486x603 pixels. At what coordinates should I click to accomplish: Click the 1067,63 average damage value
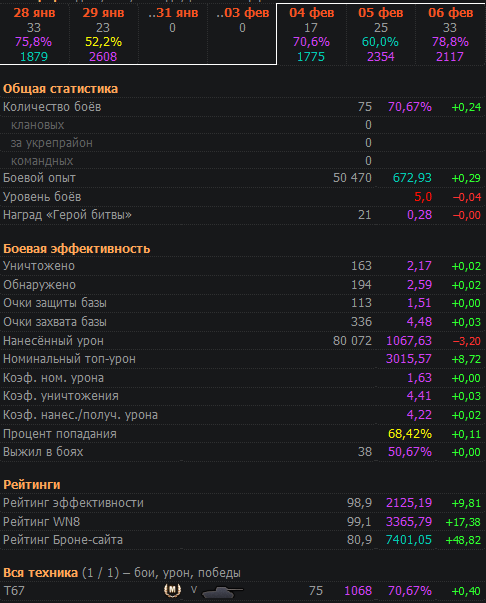409,341
